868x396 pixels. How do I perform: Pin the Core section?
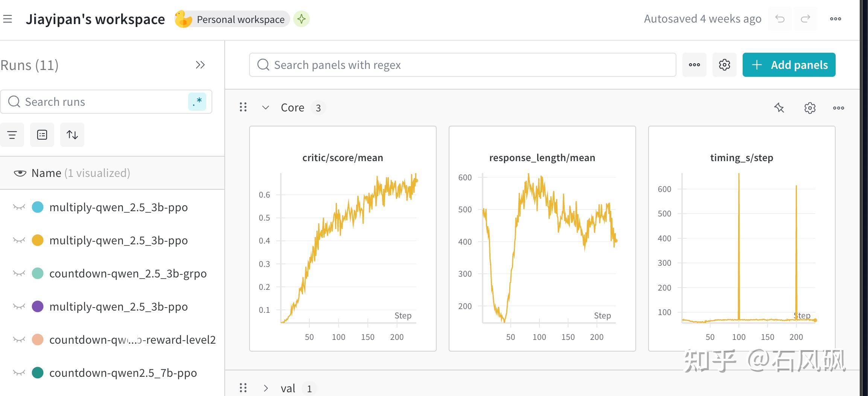point(779,108)
